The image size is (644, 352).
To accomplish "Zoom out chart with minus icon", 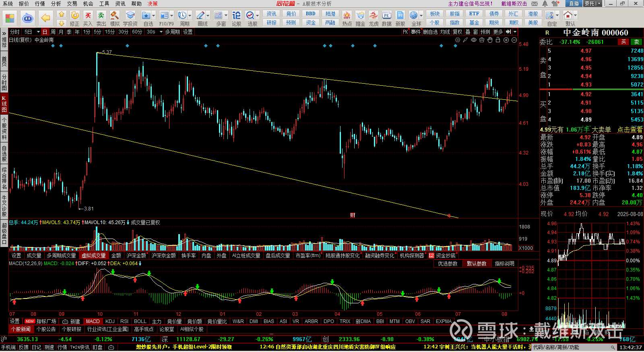I will [514, 40].
